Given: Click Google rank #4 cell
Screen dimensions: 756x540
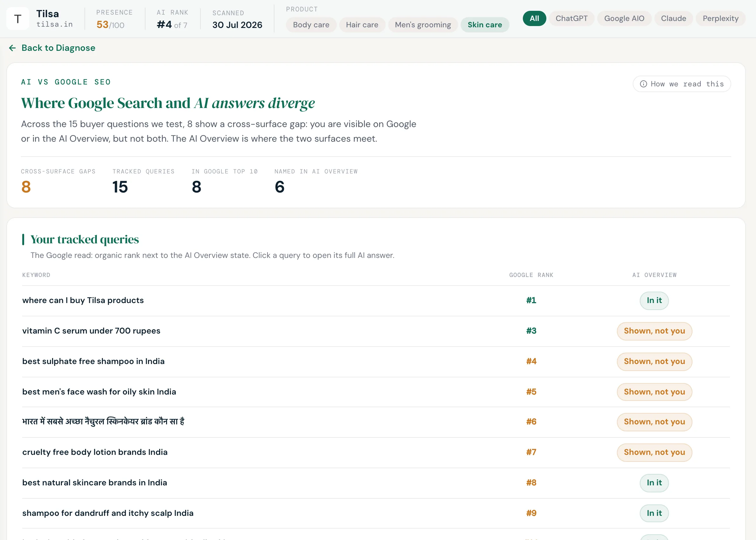Looking at the screenshot, I should coord(531,362).
